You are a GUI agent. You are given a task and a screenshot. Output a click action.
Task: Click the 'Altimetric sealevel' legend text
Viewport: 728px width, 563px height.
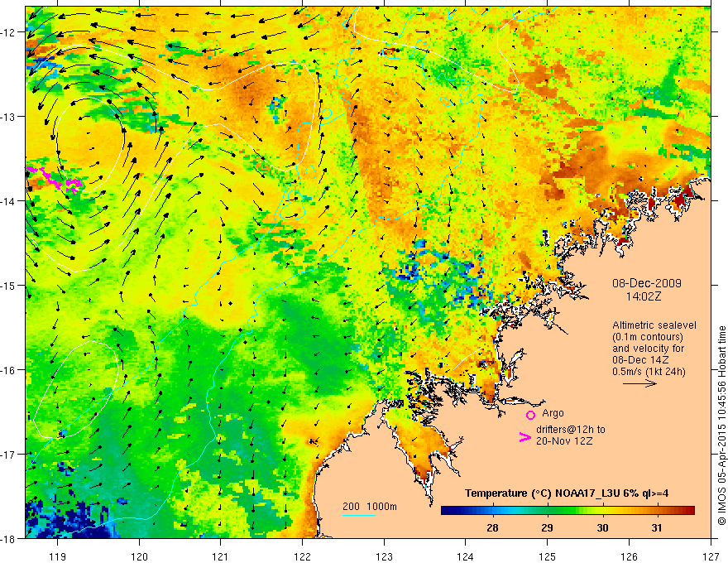tap(654, 325)
